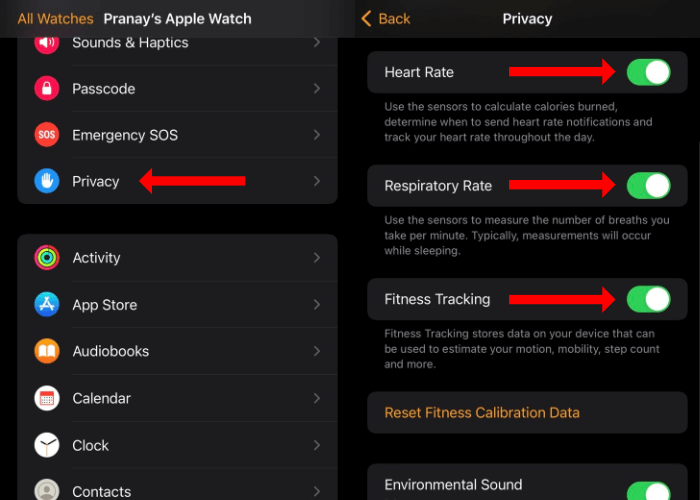Toggle Fitness Tracking off
700x500 pixels.
pos(648,299)
